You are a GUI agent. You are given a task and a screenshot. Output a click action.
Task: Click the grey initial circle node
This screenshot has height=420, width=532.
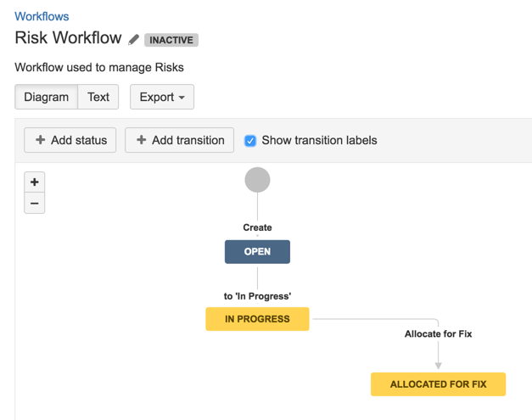257,180
